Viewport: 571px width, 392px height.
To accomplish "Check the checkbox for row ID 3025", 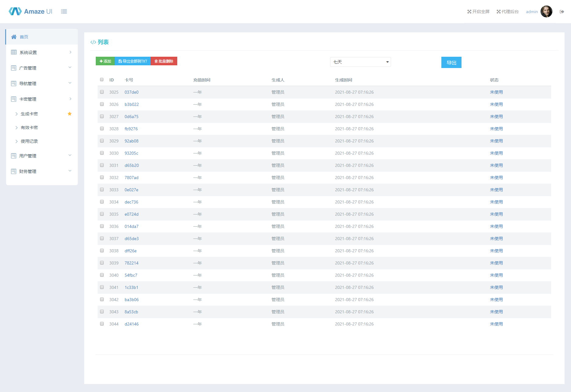I will pyautogui.click(x=102, y=92).
